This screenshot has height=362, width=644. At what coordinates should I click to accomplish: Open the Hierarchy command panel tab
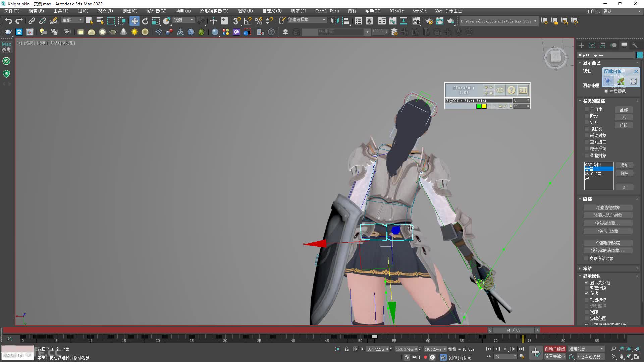(603, 45)
